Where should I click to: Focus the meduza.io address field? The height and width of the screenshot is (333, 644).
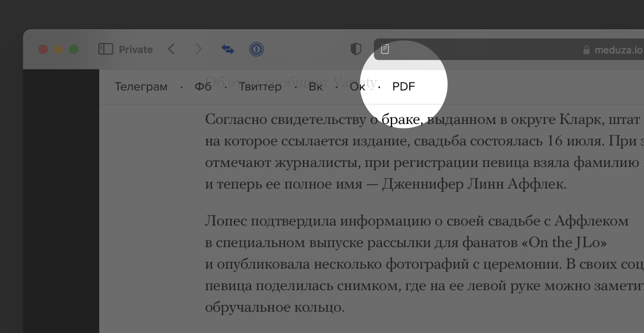coord(495,50)
